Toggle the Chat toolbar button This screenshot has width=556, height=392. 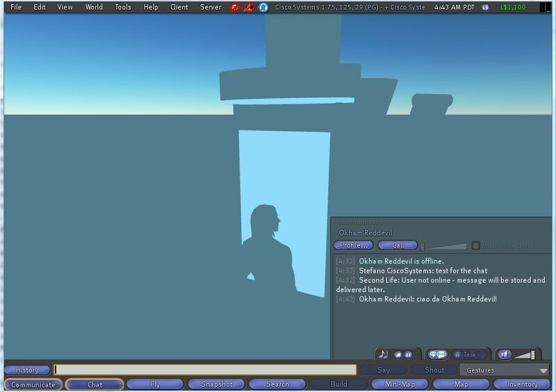click(95, 384)
